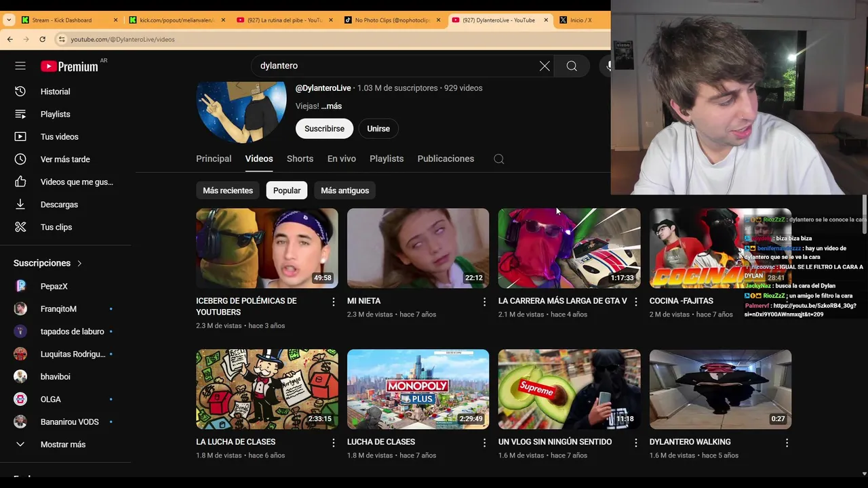Image resolution: width=868 pixels, height=488 pixels.
Task: Click the browser address bar URL
Action: click(x=123, y=39)
